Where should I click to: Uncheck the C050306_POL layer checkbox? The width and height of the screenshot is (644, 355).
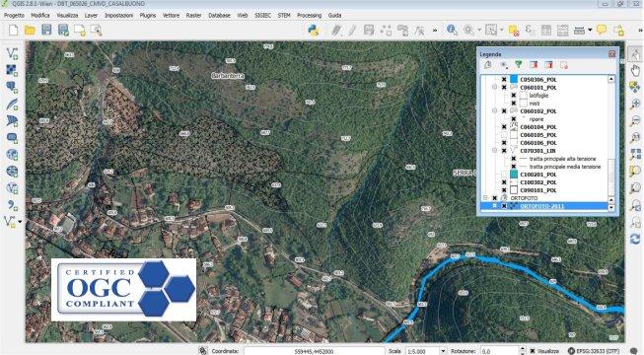click(x=504, y=79)
